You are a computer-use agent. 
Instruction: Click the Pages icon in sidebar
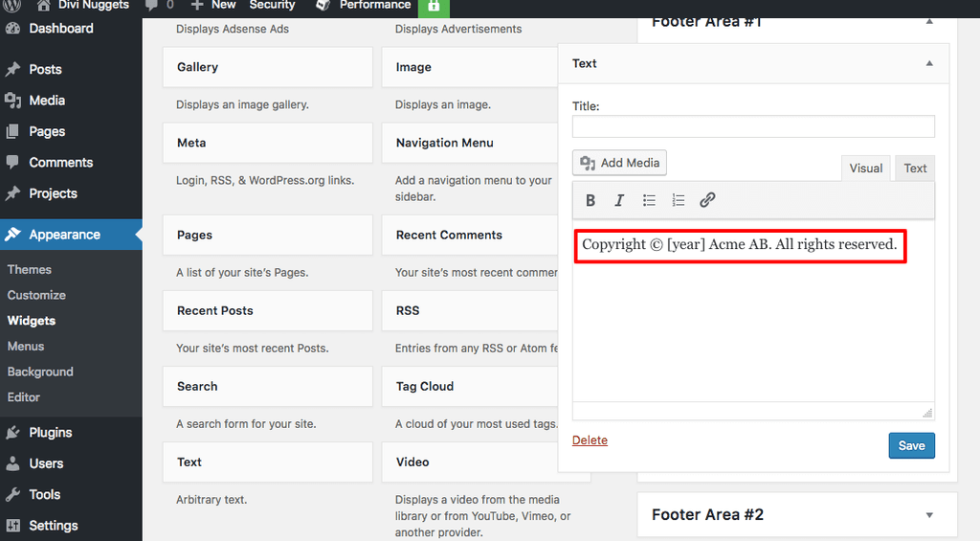click(x=12, y=131)
